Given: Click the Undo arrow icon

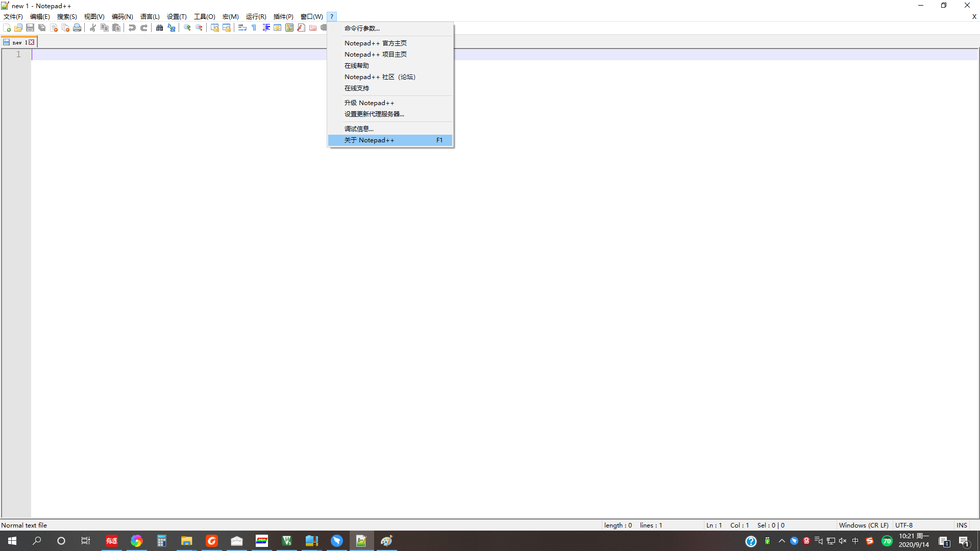Looking at the screenshot, I should 132,28.
